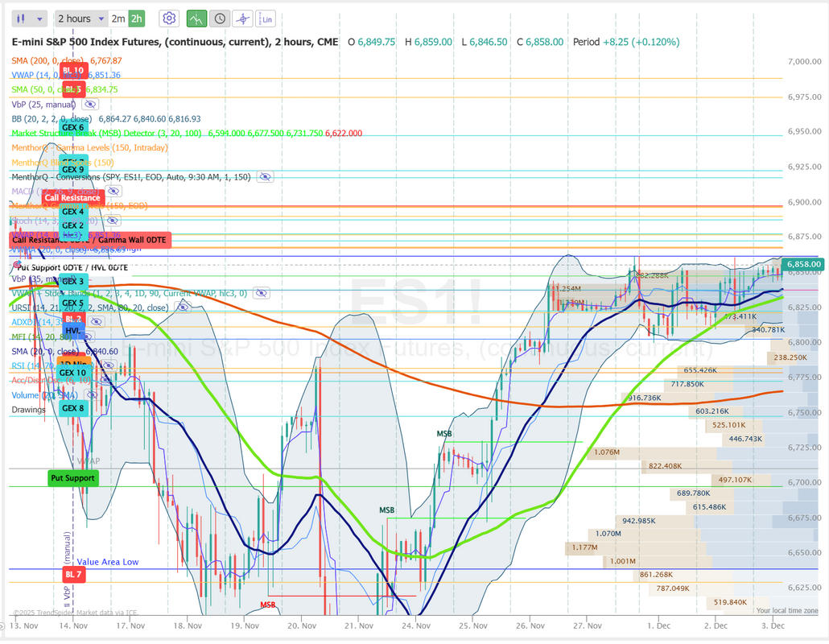Select the 2m timeframe tab
829x644 pixels.
pos(118,19)
